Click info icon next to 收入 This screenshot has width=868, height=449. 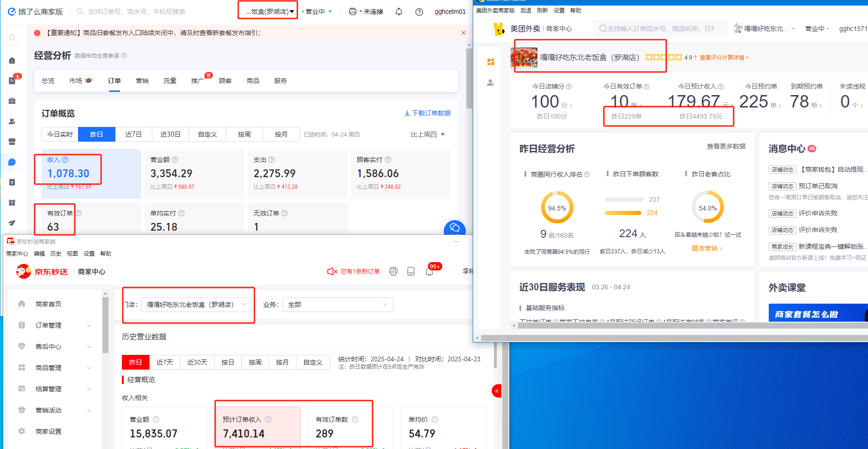coord(65,160)
